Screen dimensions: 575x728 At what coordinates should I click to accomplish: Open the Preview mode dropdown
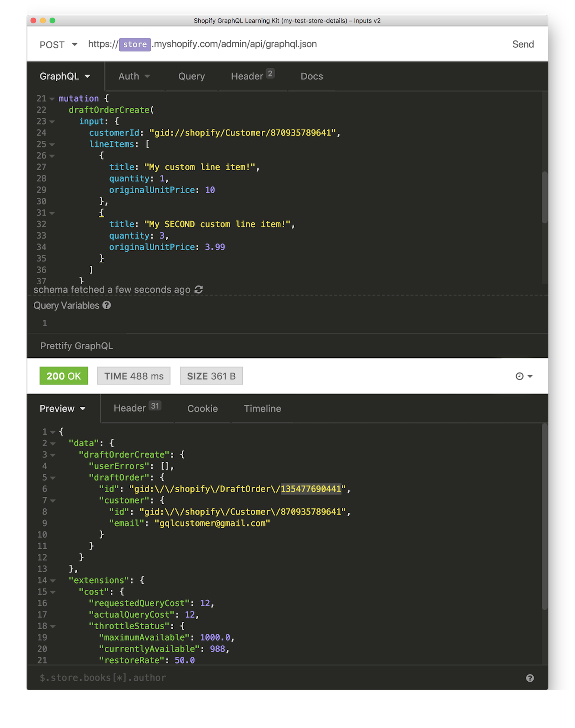[x=63, y=409]
